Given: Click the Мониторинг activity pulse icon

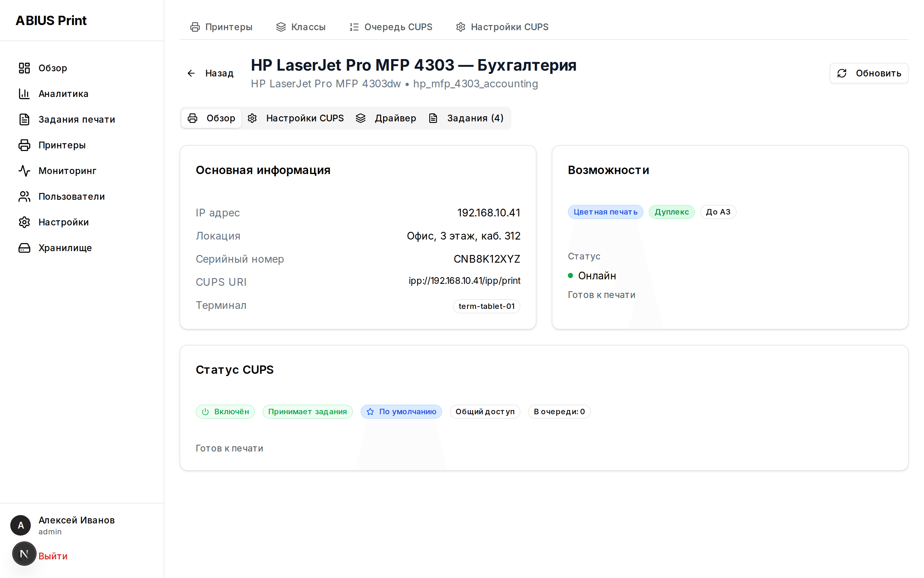Looking at the screenshot, I should click(x=24, y=171).
